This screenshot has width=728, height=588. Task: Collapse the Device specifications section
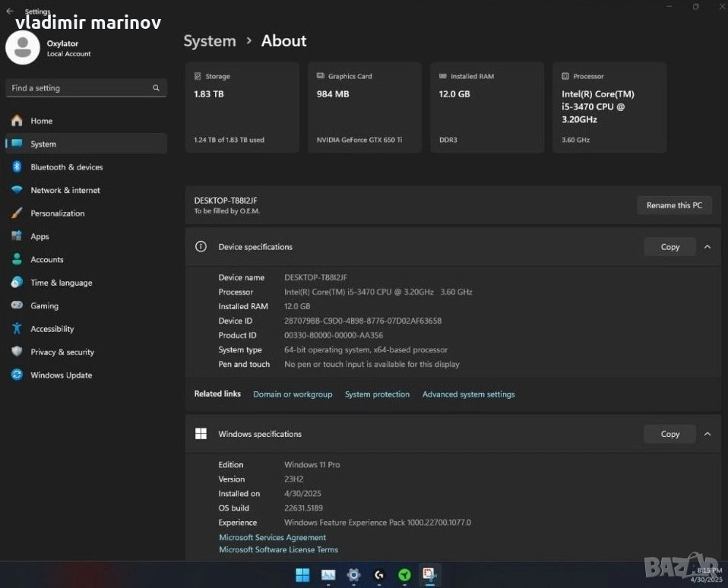[x=707, y=247]
